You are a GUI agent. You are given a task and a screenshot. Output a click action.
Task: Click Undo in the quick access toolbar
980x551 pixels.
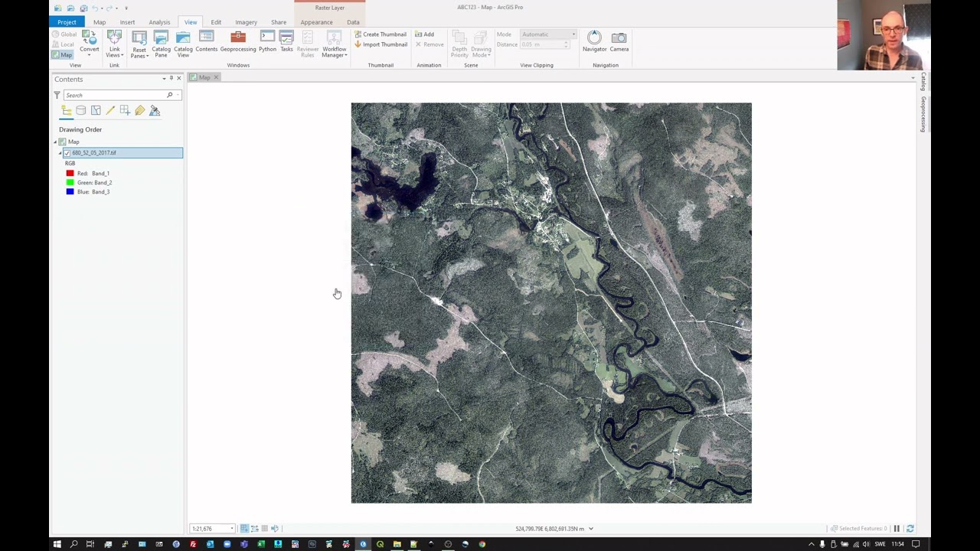[x=96, y=8]
